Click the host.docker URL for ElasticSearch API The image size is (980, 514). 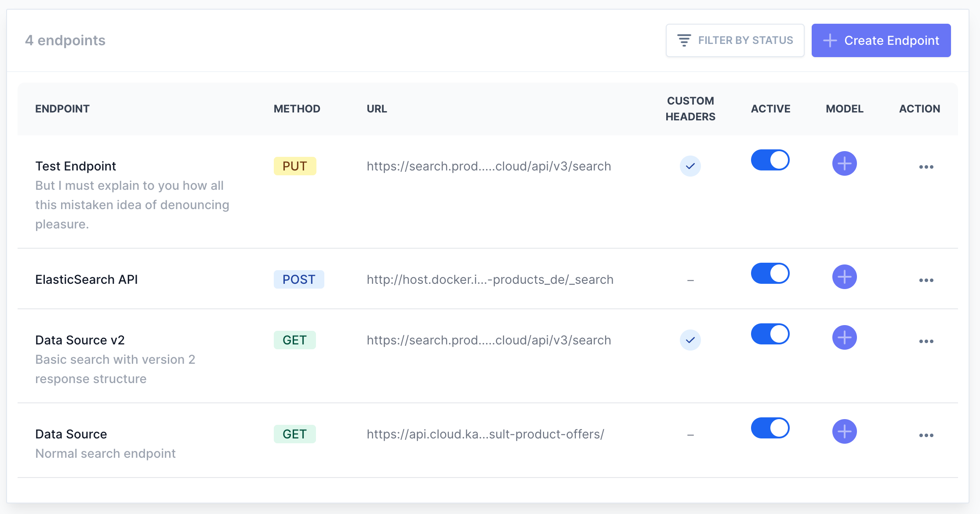[490, 279]
